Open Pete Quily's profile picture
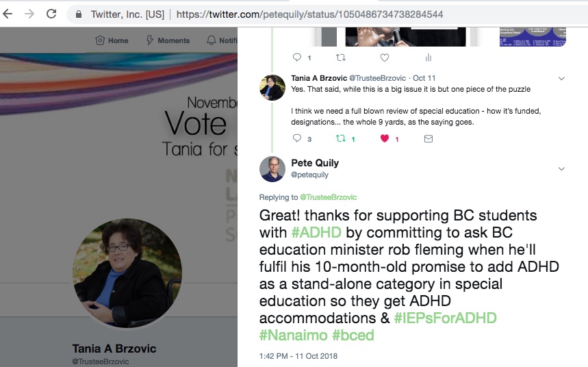This screenshot has width=588, height=367. click(272, 169)
